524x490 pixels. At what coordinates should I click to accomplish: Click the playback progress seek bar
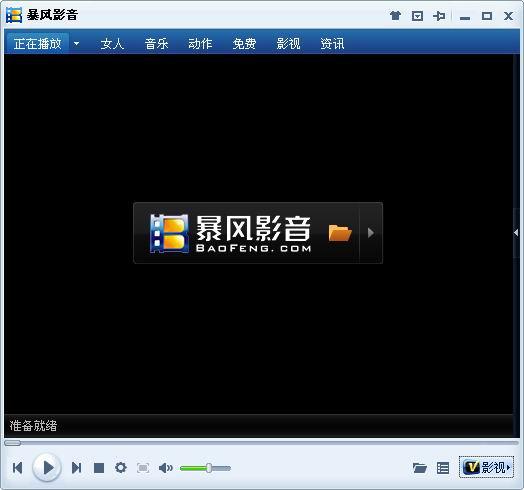tap(261, 443)
